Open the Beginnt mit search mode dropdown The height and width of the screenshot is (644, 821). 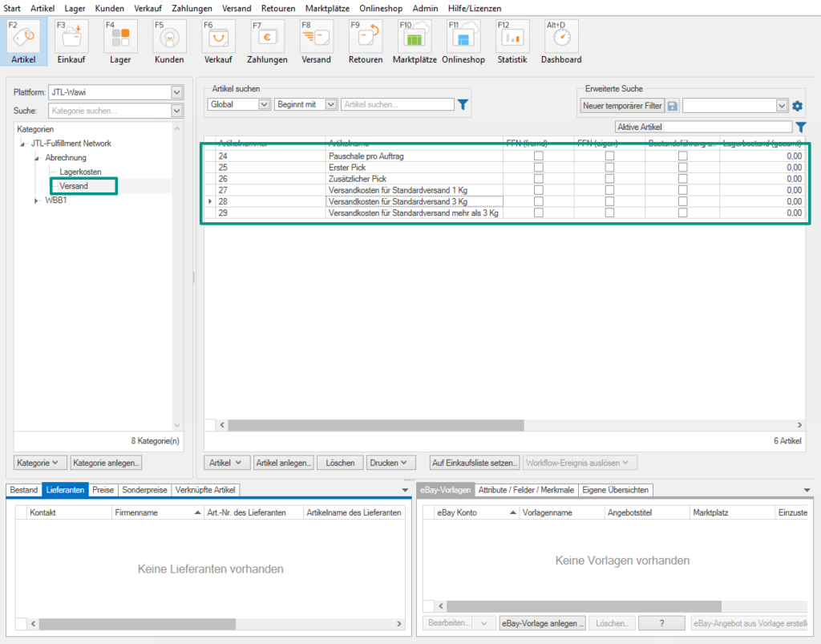click(x=331, y=104)
